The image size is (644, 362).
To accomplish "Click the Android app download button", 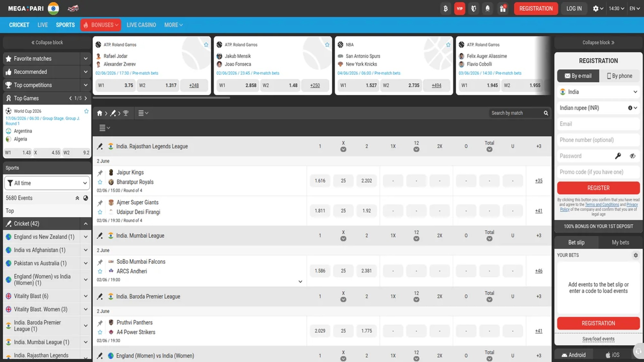I will [573, 355].
